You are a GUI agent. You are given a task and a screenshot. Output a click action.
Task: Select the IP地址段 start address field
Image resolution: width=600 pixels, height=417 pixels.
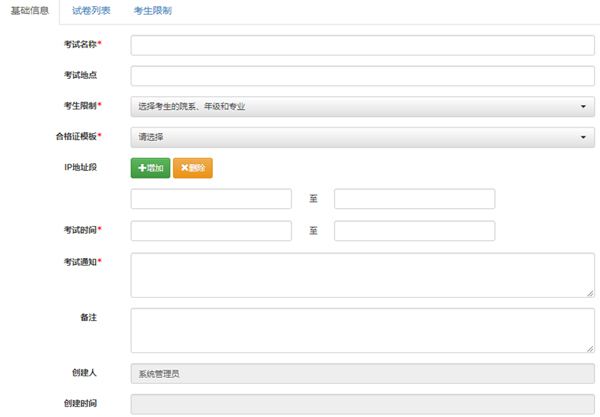[x=211, y=199]
